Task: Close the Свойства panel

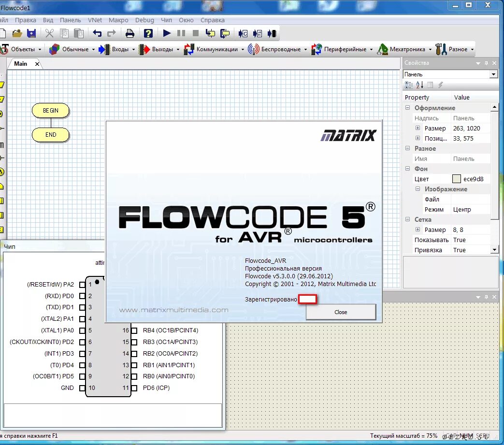Action: pyautogui.click(x=494, y=63)
